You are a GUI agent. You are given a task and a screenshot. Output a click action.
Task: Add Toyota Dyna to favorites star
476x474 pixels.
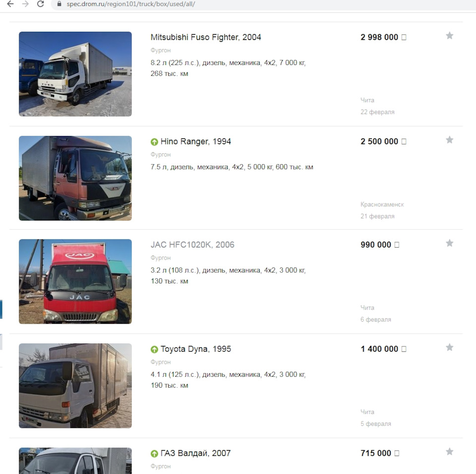(450, 347)
